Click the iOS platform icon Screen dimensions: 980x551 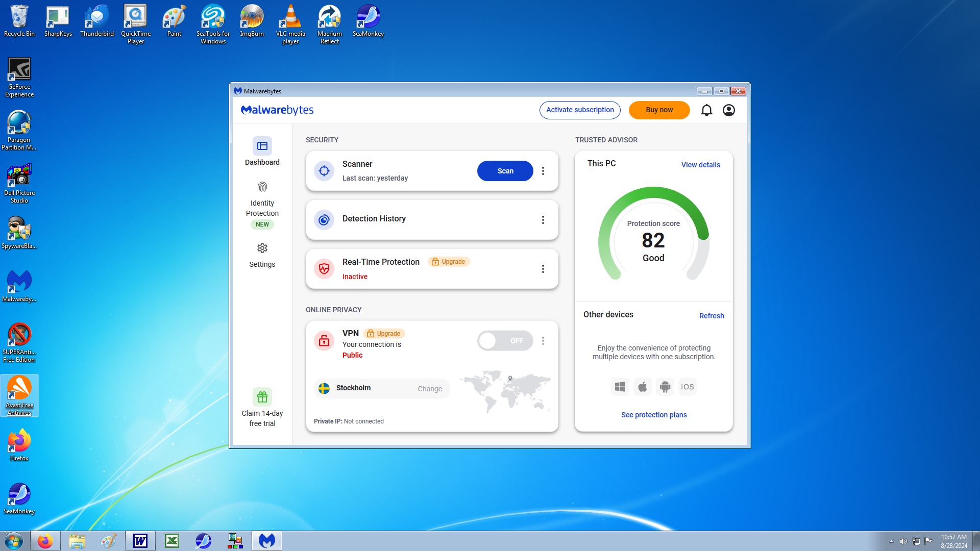(688, 387)
